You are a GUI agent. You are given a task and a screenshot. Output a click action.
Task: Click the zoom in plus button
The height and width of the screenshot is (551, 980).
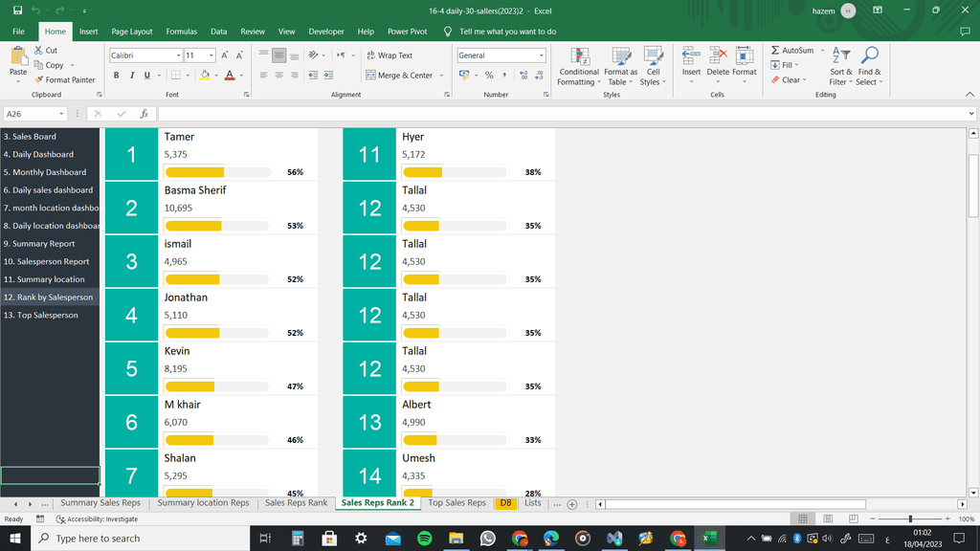pyautogui.click(x=947, y=519)
